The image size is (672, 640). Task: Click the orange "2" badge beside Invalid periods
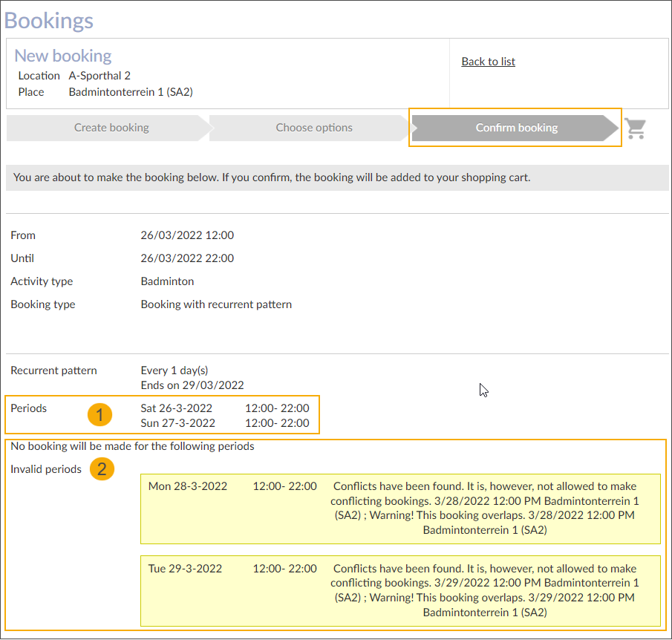102,469
